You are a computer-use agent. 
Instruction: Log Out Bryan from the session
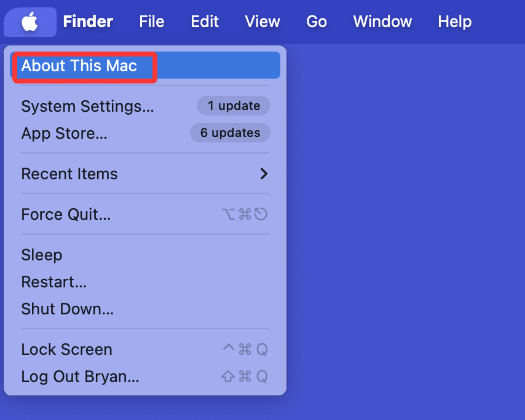80,376
